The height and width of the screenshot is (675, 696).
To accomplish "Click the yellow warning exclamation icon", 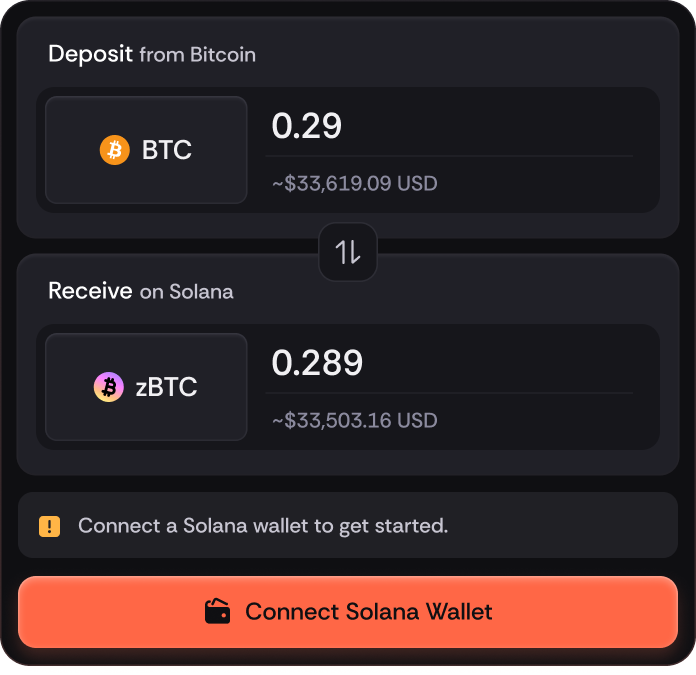I will tap(49, 526).
